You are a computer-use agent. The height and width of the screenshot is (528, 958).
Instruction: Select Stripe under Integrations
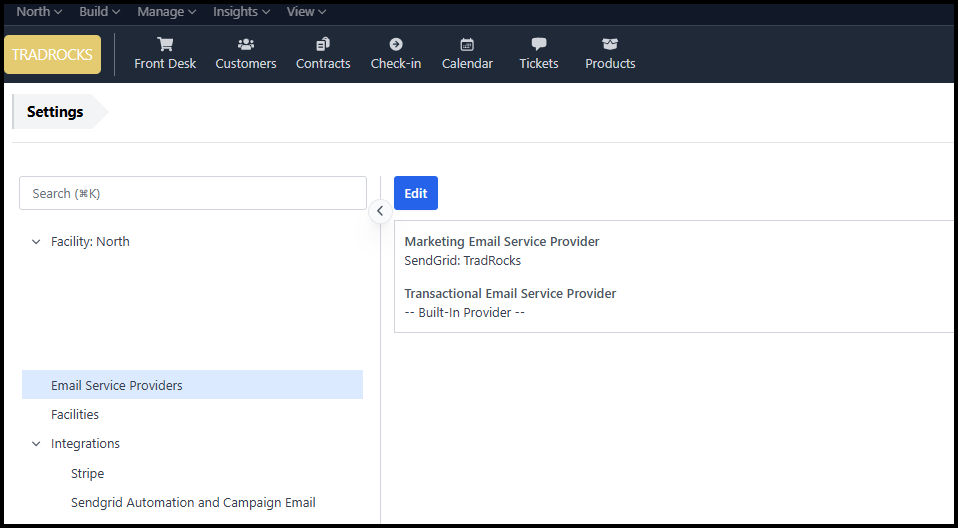point(88,474)
